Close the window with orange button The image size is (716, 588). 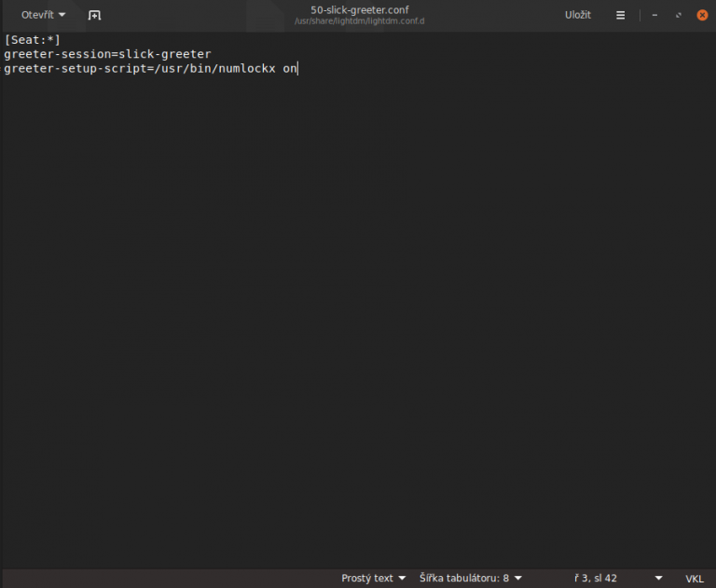701,15
